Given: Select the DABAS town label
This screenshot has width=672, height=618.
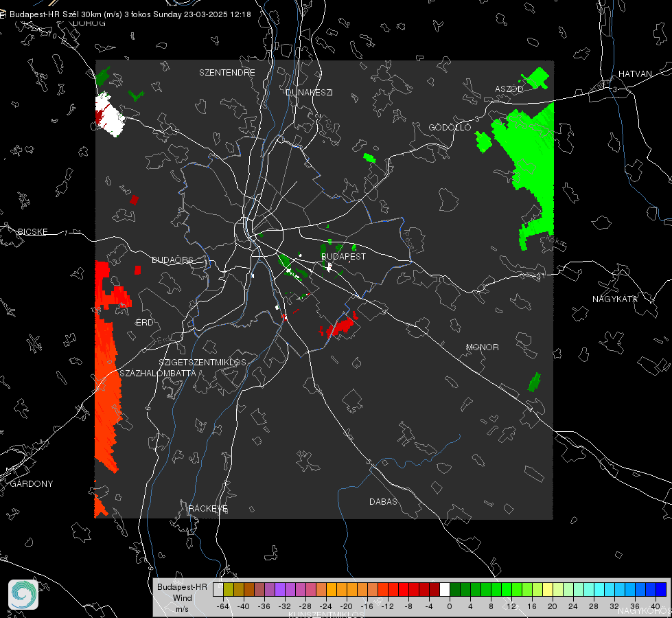Looking at the screenshot, I should [383, 501].
